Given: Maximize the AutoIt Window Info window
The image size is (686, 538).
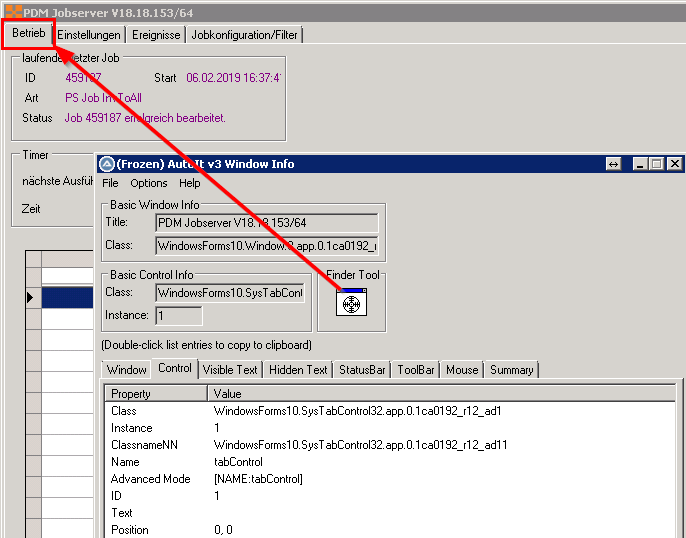Looking at the screenshot, I should pyautogui.click(x=656, y=164).
